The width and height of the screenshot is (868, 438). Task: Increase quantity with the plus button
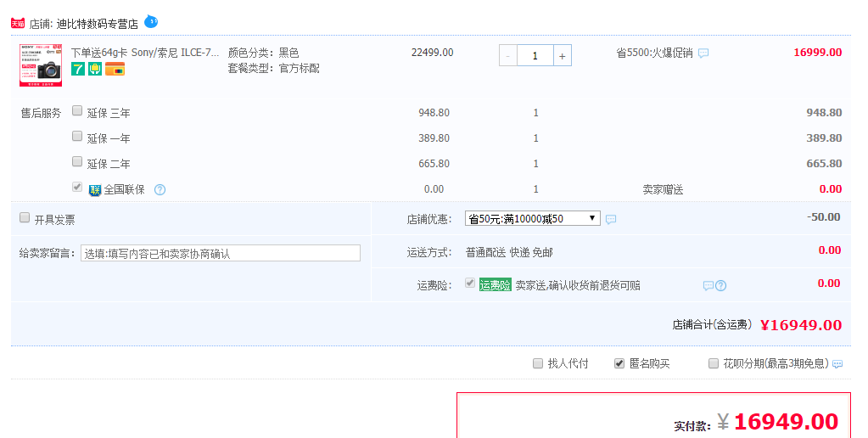coord(563,56)
